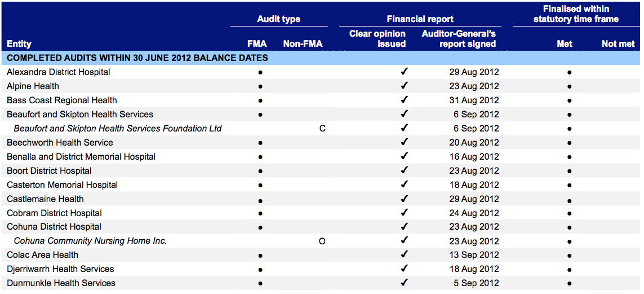
Task: Click the Met dot for Bass Coast Regional
Action: coord(569,101)
